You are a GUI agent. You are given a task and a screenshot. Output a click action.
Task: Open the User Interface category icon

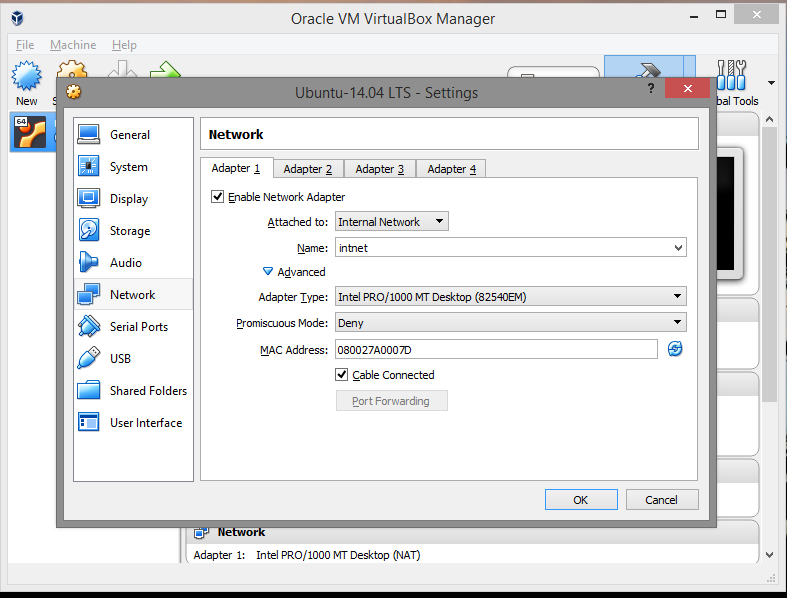(89, 422)
